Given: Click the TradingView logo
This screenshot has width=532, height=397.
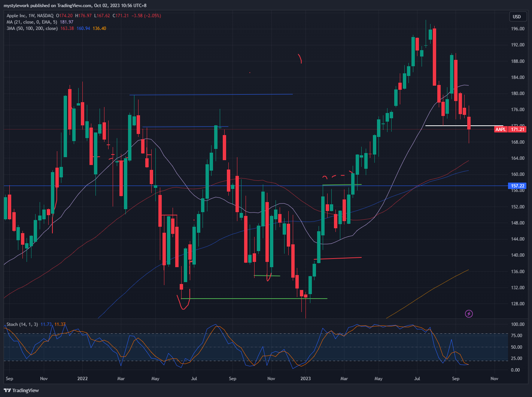Looking at the screenshot, I should (x=22, y=390).
